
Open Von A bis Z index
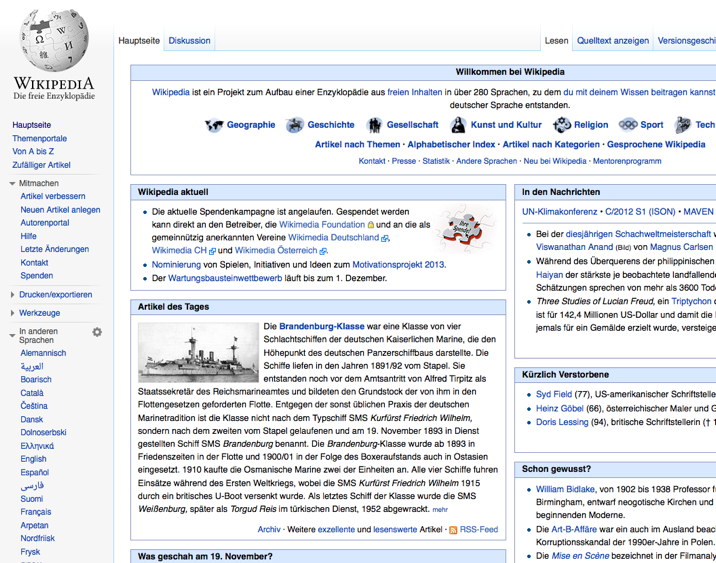pos(33,151)
